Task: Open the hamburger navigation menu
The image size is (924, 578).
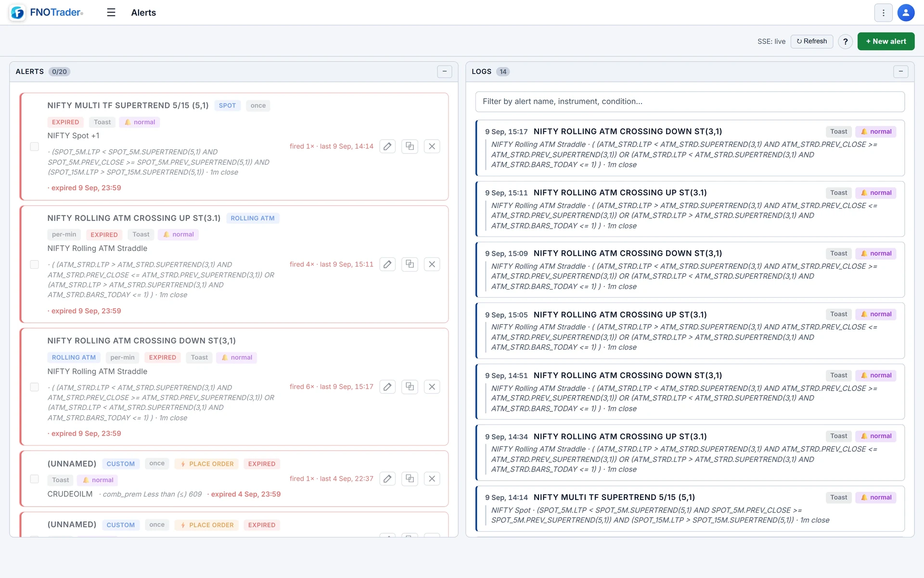Action: click(111, 13)
